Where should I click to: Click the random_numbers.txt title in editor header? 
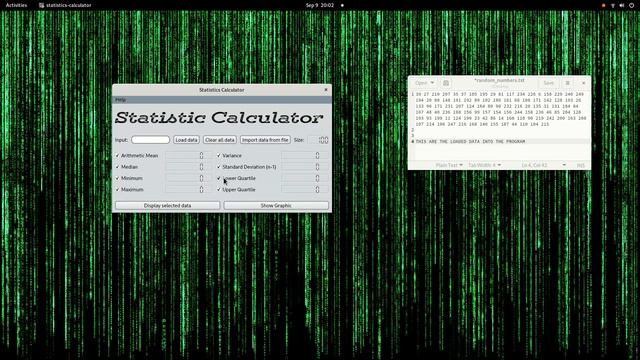click(x=499, y=80)
